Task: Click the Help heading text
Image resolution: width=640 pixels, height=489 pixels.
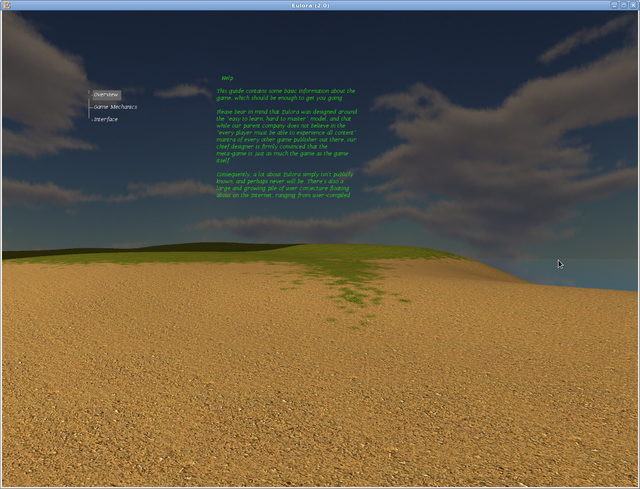Action: [x=227, y=78]
